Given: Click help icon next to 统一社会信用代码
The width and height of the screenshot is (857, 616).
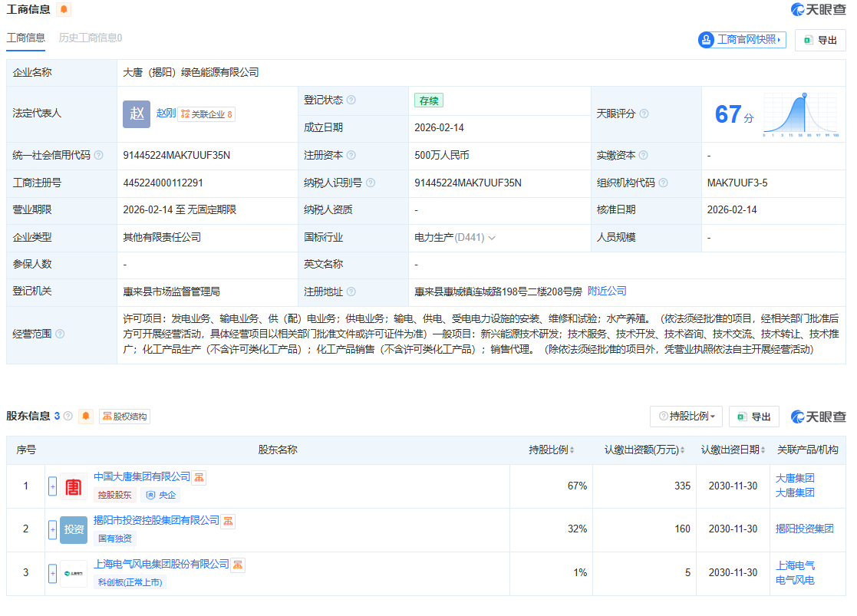Looking at the screenshot, I should pos(98,155).
